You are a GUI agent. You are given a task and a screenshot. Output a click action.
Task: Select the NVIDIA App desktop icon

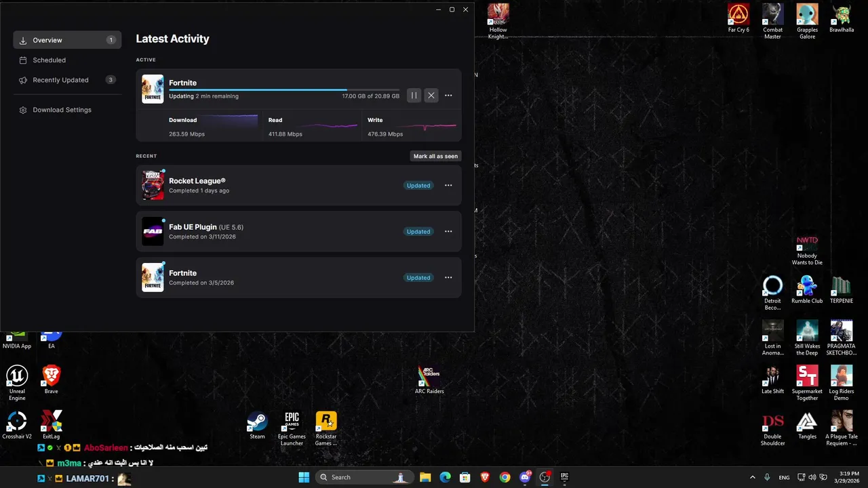point(17,341)
